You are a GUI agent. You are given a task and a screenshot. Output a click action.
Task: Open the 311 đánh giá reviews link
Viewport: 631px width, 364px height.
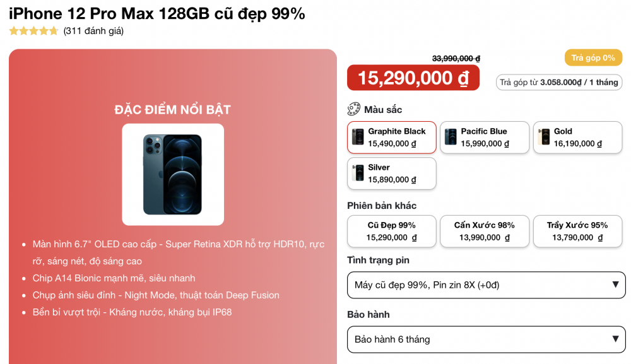93,31
